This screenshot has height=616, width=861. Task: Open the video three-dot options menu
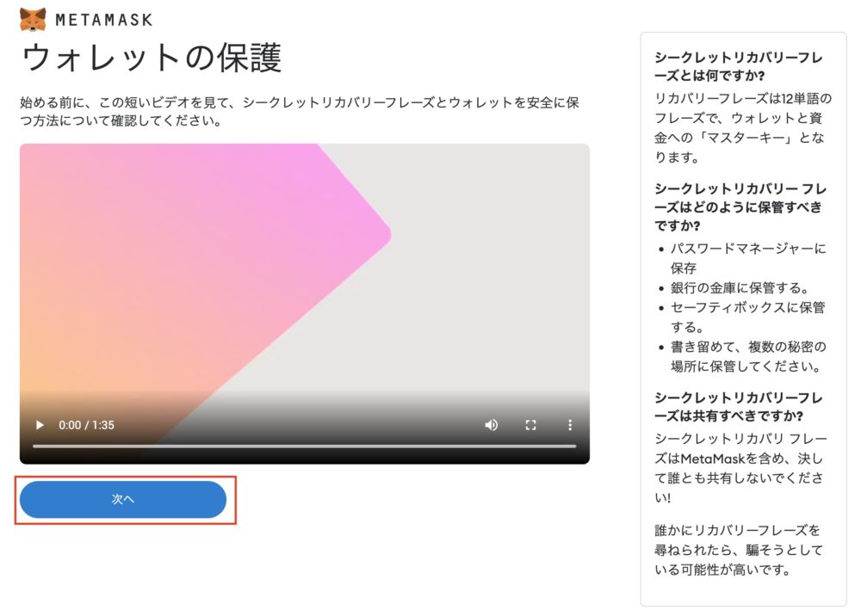point(570,425)
